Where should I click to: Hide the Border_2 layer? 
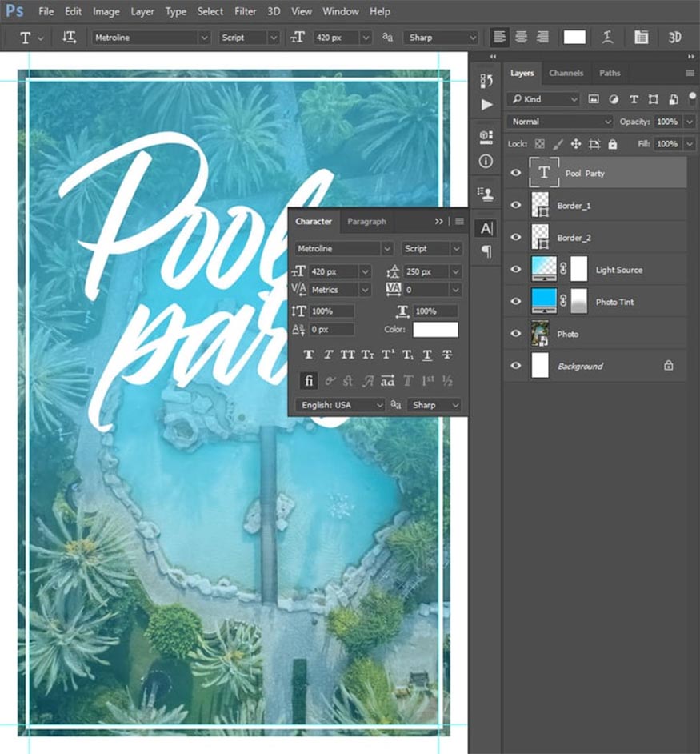pos(516,237)
